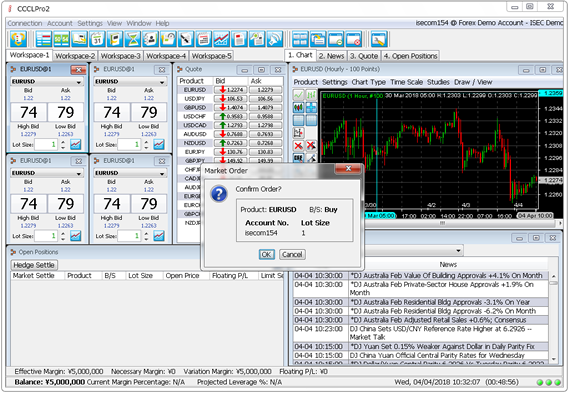Image resolution: width=570 pixels, height=393 pixels.
Task: Click the Lot Size input in top-right panel
Action: coord(129,144)
